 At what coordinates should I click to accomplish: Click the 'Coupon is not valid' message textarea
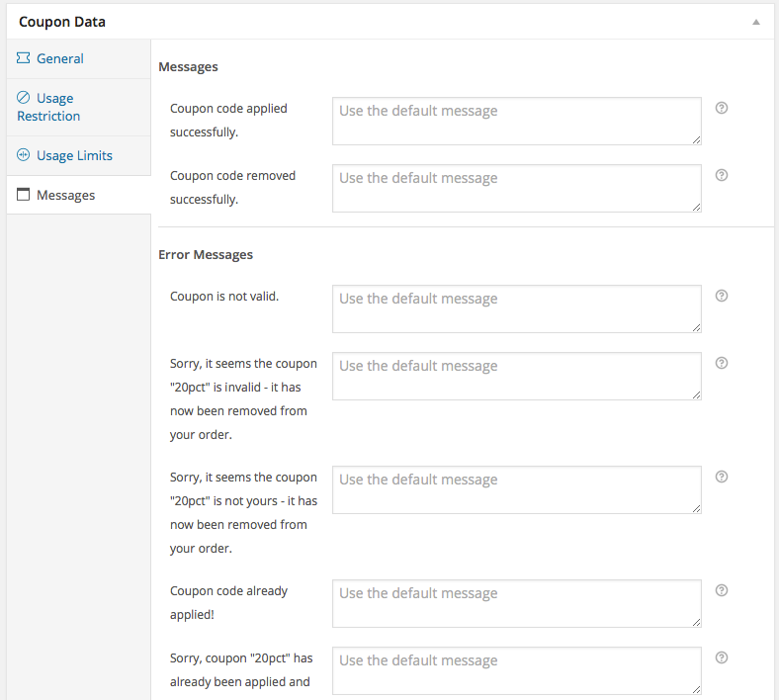[516, 308]
